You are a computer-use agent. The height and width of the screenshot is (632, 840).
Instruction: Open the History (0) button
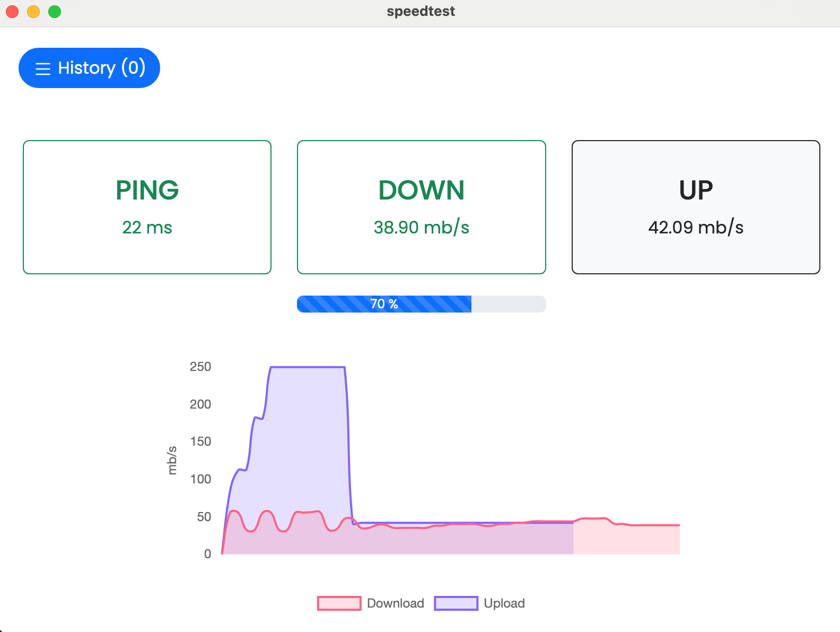point(89,68)
